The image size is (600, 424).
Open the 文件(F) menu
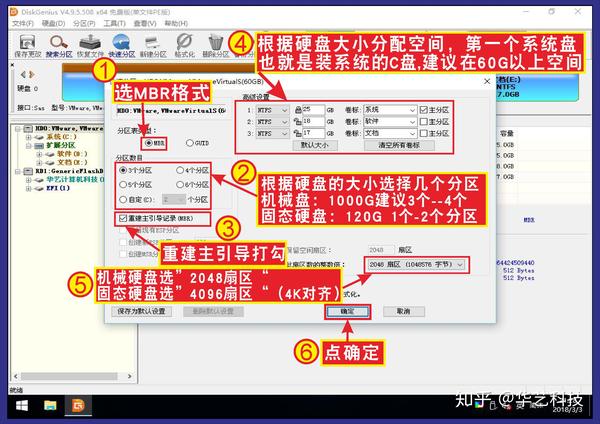tap(23, 23)
